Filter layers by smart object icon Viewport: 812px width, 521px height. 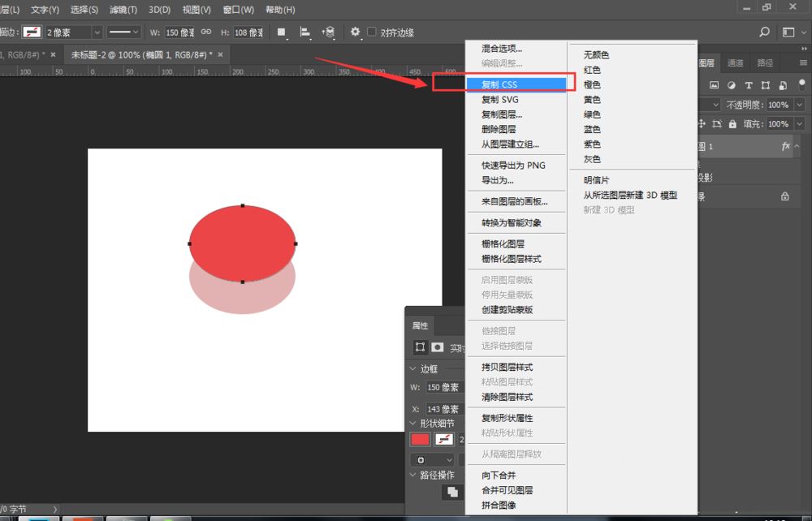[x=783, y=85]
